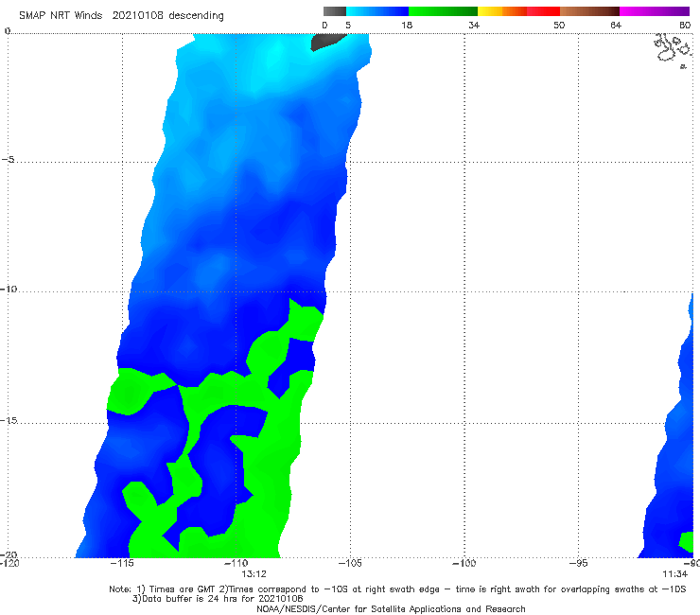Click the '64' color scale label
This screenshot has height=615, width=700.
click(x=616, y=25)
